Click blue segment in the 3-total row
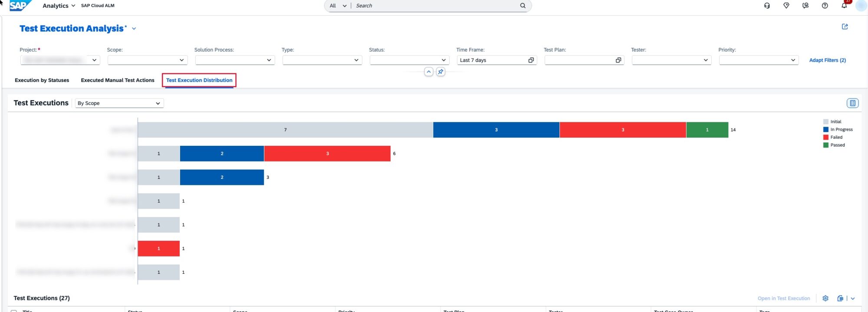This screenshot has width=868, height=312. point(222,177)
